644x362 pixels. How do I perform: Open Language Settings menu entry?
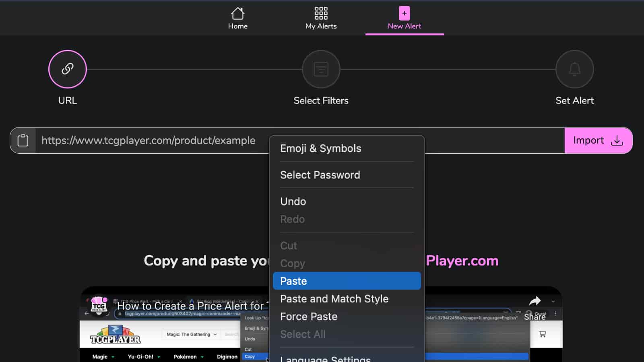(x=325, y=358)
